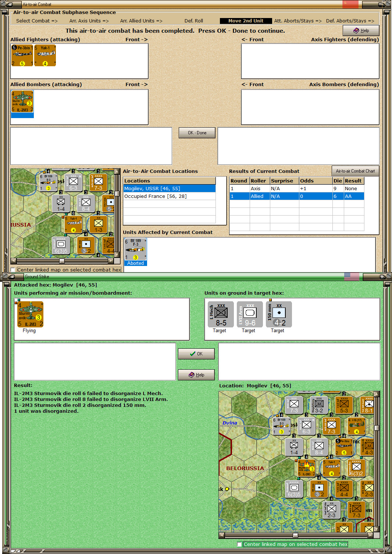
Task: Select the LVII Arm 9-6 target unit
Action: click(250, 315)
